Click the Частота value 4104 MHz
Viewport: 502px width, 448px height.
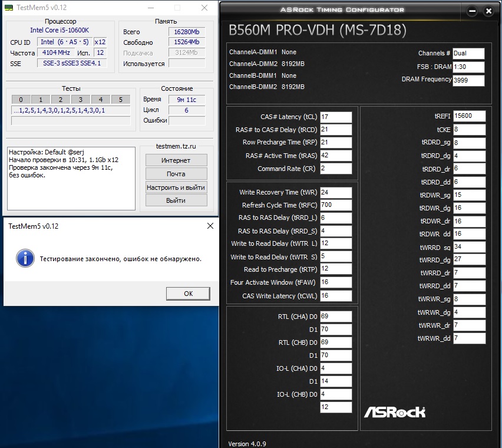point(56,52)
